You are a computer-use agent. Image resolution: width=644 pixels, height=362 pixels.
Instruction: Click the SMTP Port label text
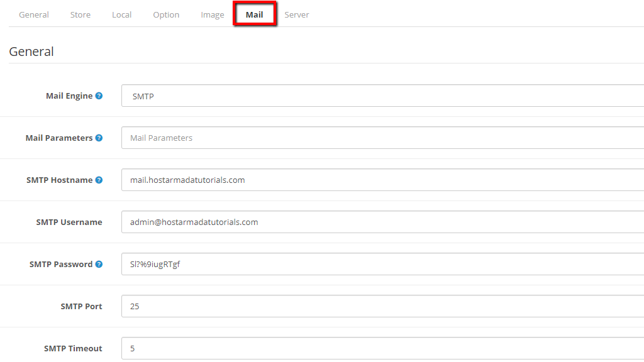[x=81, y=307]
